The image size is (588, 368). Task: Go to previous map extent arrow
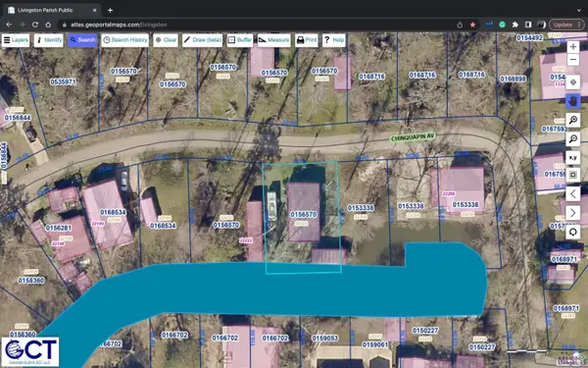(573, 194)
